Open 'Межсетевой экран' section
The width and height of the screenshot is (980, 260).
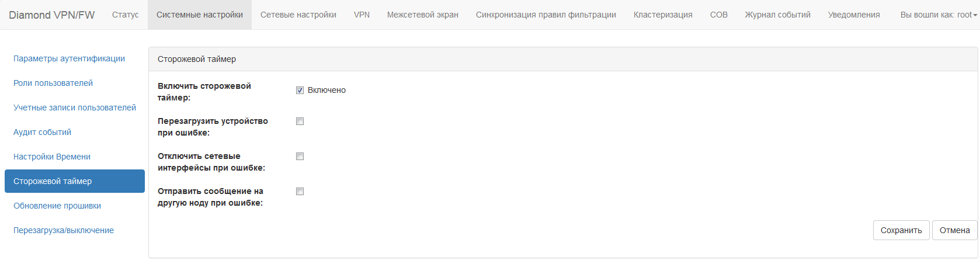coord(422,15)
